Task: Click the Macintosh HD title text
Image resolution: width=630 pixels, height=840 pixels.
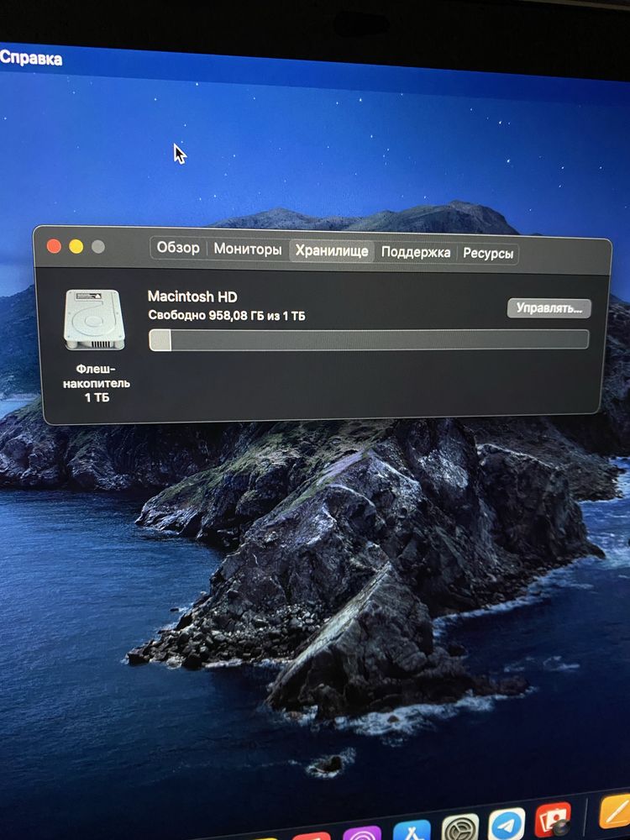Action: pyautogui.click(x=192, y=297)
